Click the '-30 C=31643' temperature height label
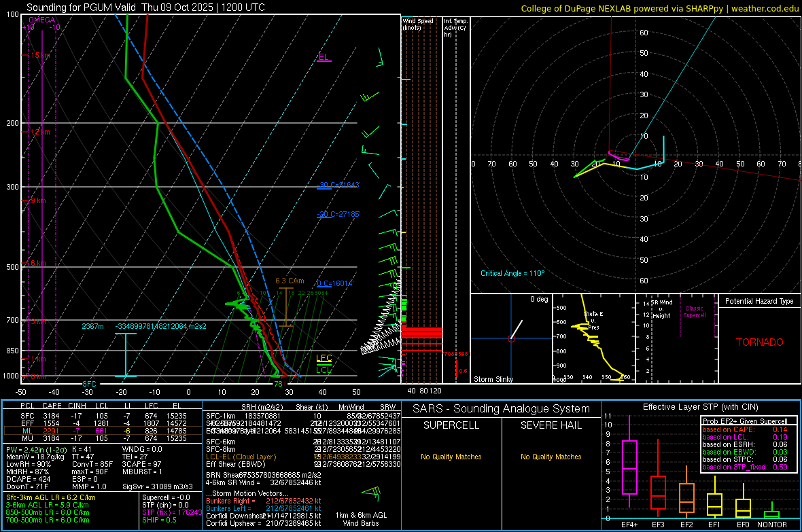 pos(338,185)
